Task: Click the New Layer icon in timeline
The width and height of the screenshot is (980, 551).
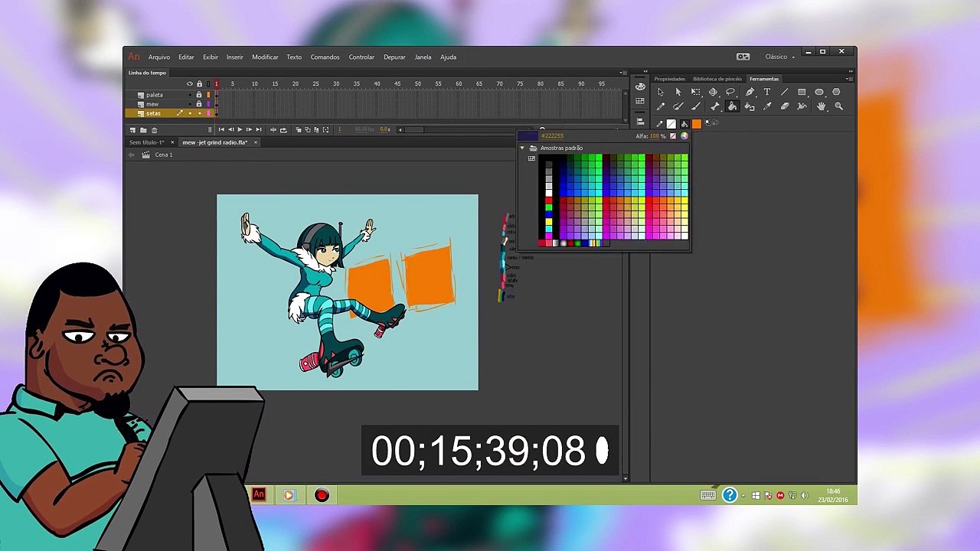Action: (132, 130)
